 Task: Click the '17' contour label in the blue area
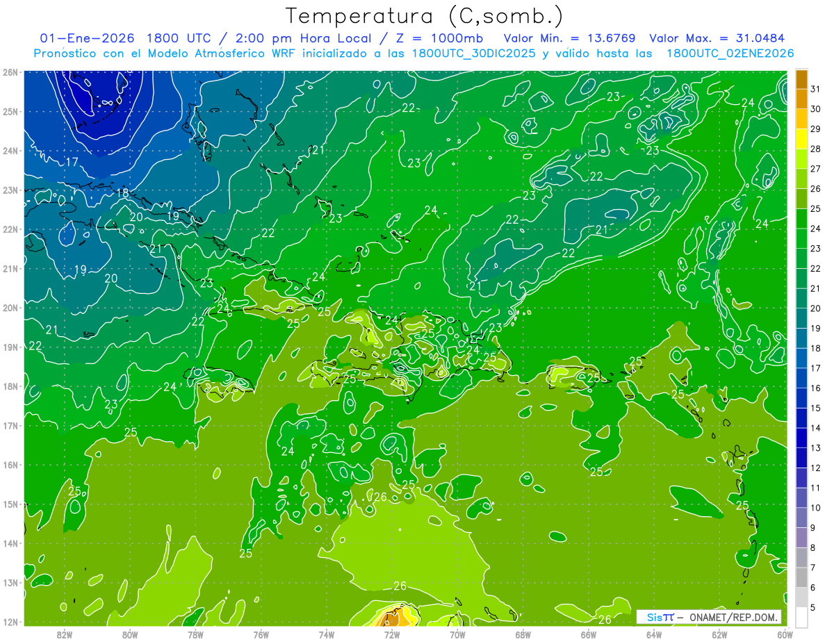[x=72, y=162]
